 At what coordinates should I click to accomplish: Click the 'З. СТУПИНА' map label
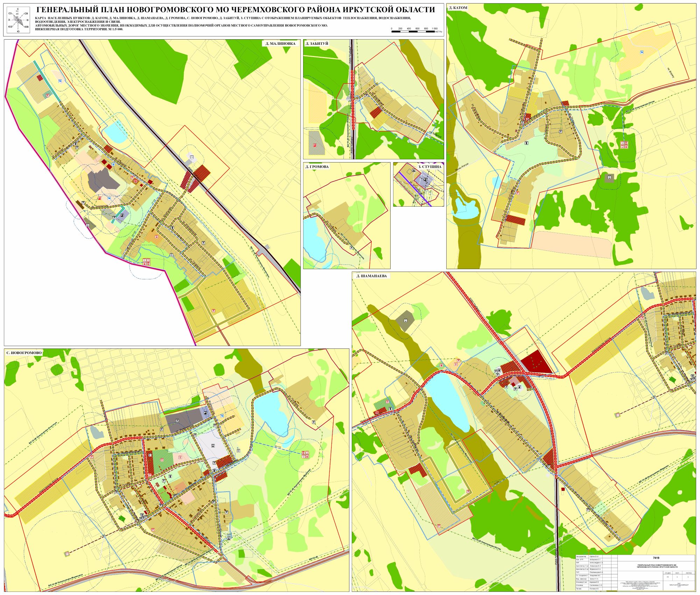430,167
